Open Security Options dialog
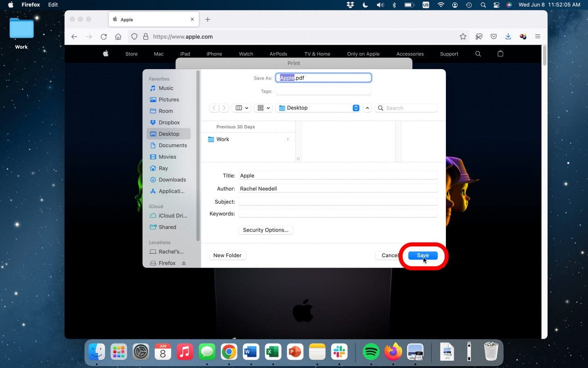The width and height of the screenshot is (588, 368). pyautogui.click(x=265, y=230)
